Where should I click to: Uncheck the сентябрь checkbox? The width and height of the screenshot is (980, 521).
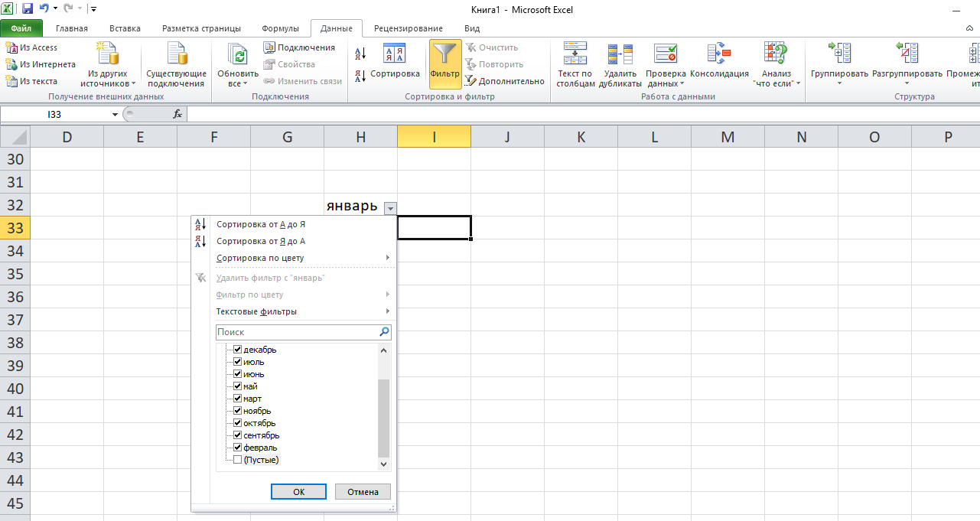238,435
